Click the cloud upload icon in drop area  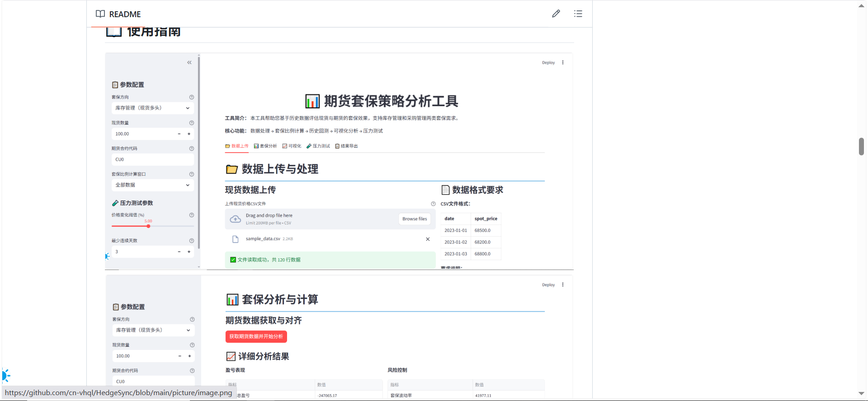(x=235, y=219)
